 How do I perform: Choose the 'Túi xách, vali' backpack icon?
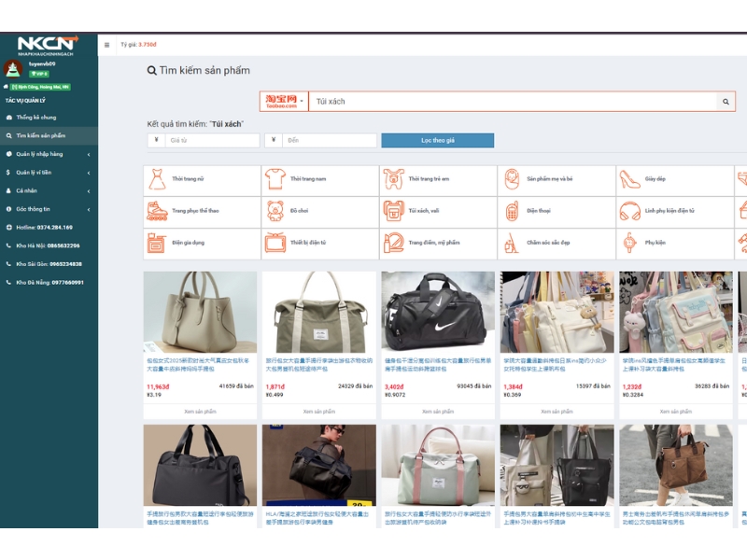[393, 211]
